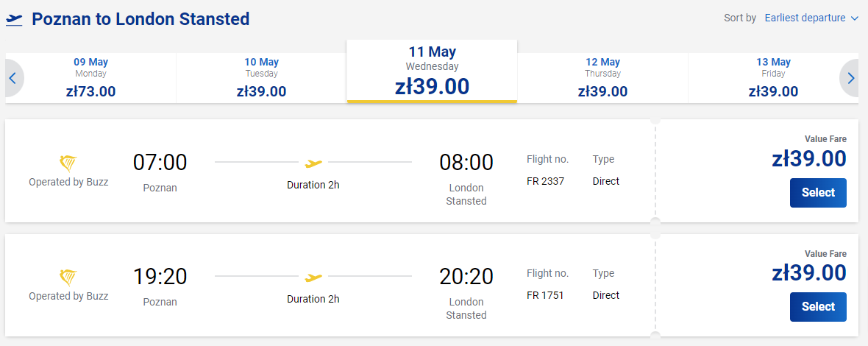The width and height of the screenshot is (868, 346).
Task: Click the zł39.00 Value Fare of the first flight
Action: [808, 159]
